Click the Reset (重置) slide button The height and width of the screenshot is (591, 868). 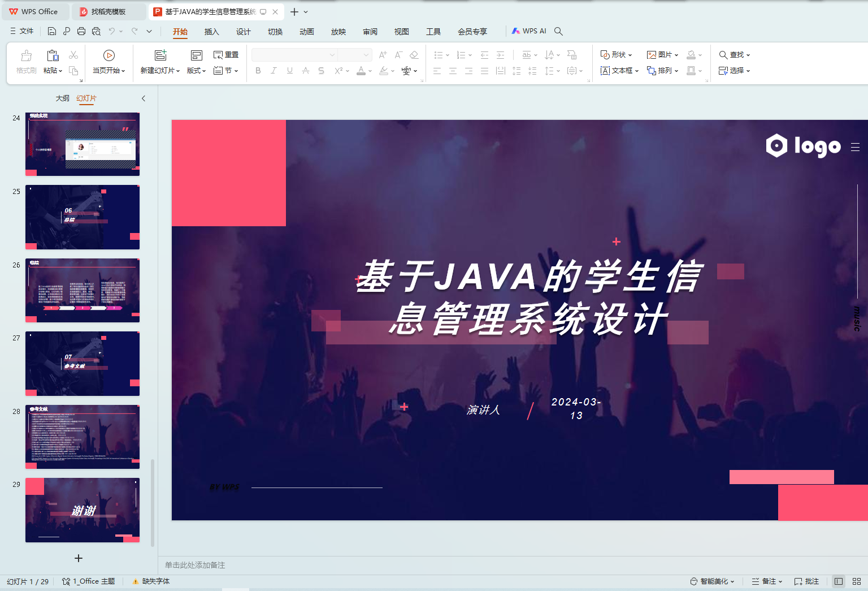pyautogui.click(x=226, y=55)
